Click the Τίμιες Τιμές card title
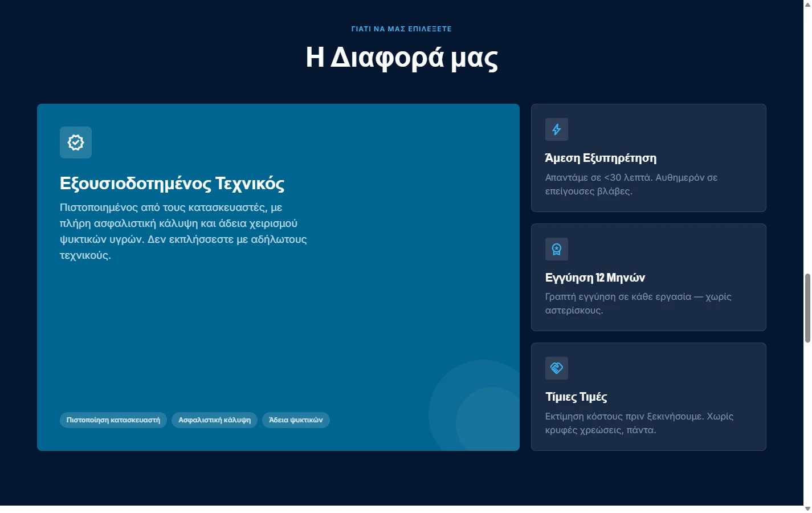 (x=576, y=397)
